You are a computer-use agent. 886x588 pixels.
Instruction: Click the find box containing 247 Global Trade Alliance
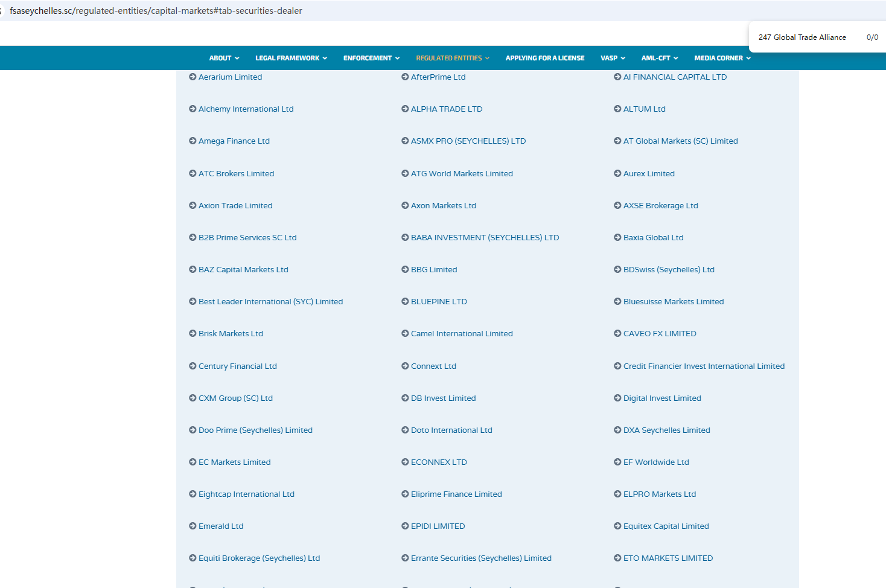pyautogui.click(x=802, y=37)
